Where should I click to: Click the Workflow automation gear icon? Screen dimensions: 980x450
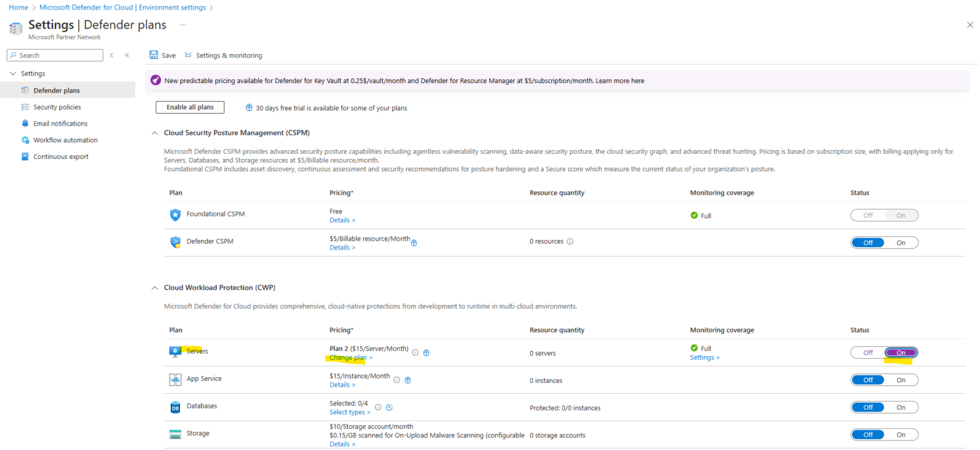tap(26, 140)
